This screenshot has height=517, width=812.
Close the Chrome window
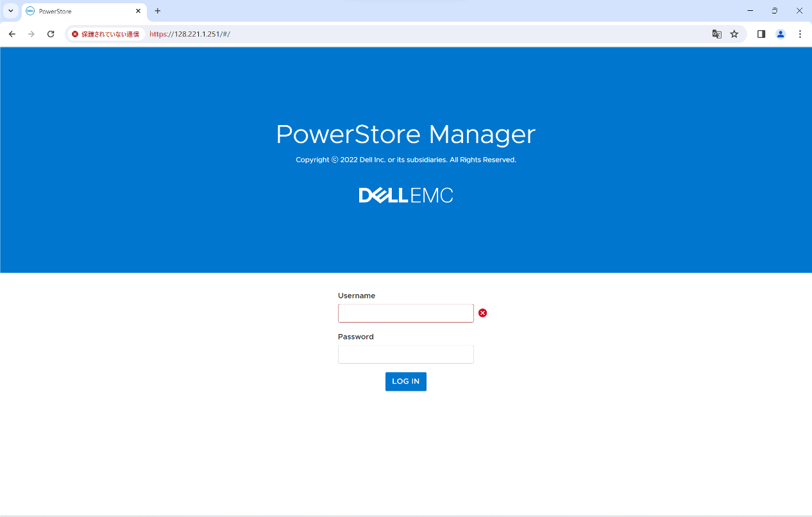point(799,11)
